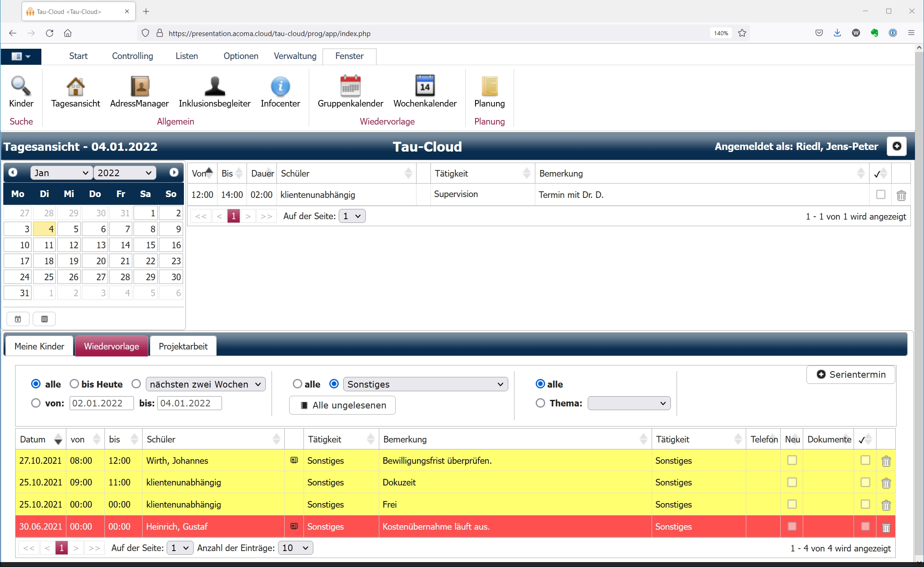Tick the Neu checkbox for Dokuzeit row
The height and width of the screenshot is (567, 924).
[x=792, y=482]
